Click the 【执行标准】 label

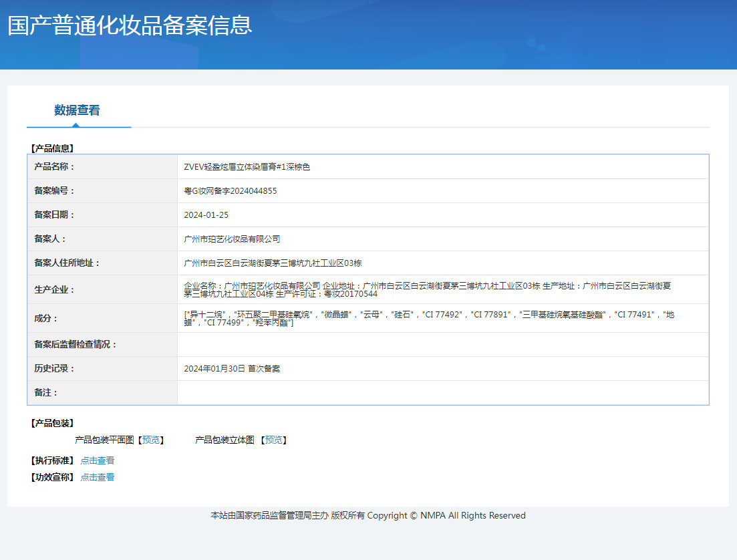point(52,461)
